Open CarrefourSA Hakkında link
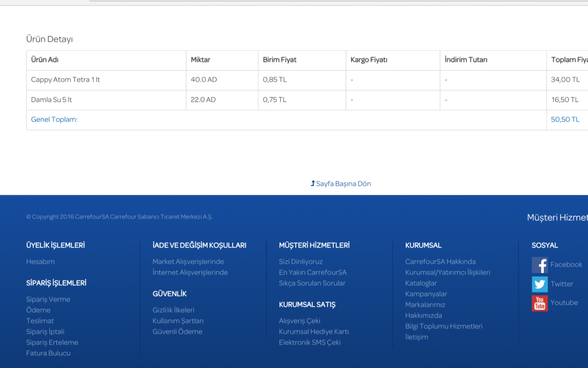Screen dimensions: 588x368 click(440, 262)
